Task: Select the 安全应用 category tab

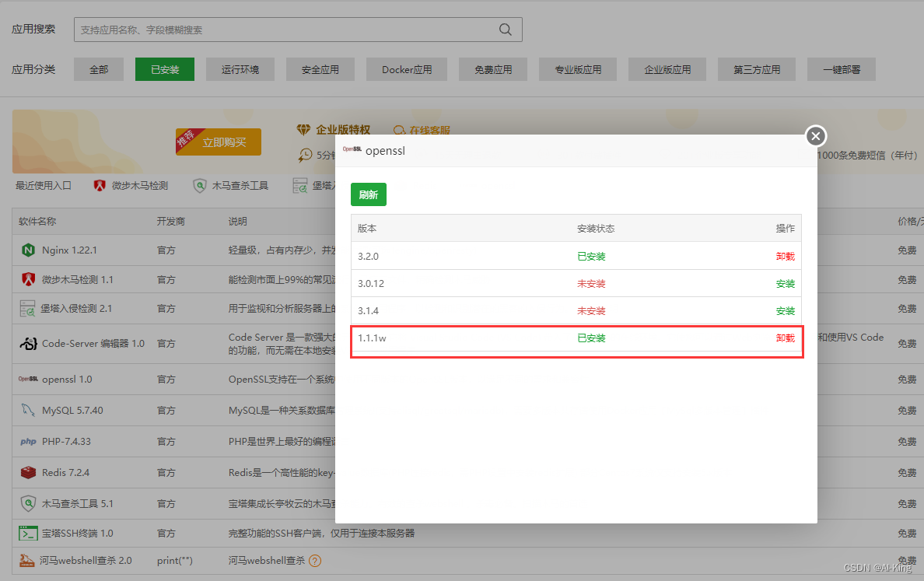Action: (320, 69)
